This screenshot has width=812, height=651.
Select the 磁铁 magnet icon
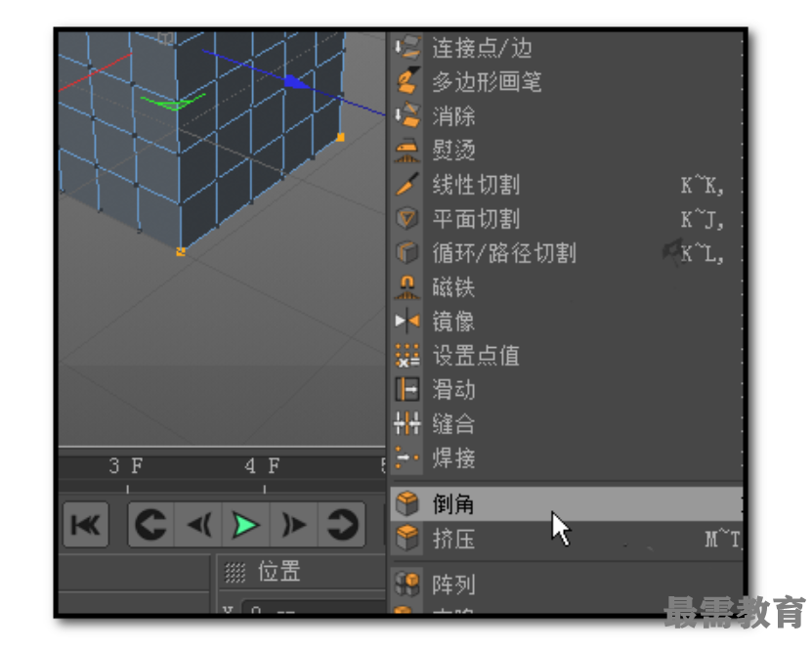pyautogui.click(x=407, y=287)
